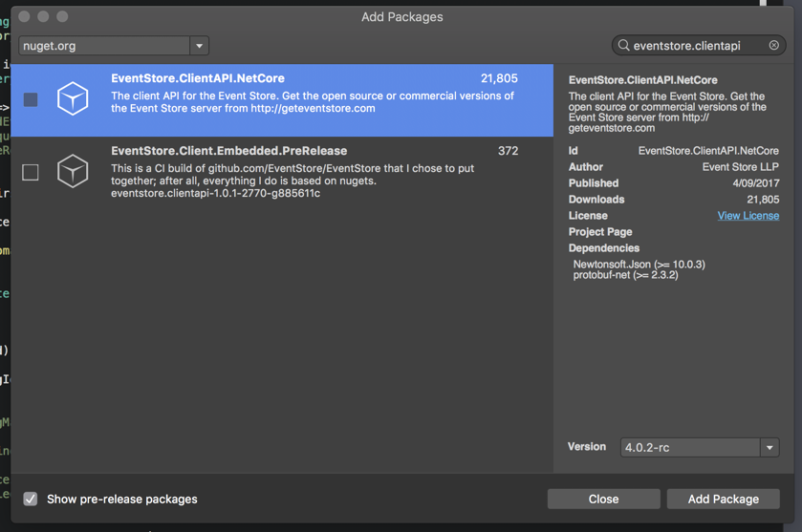Click the Close button
Viewport: 802px width, 532px height.
(x=603, y=499)
